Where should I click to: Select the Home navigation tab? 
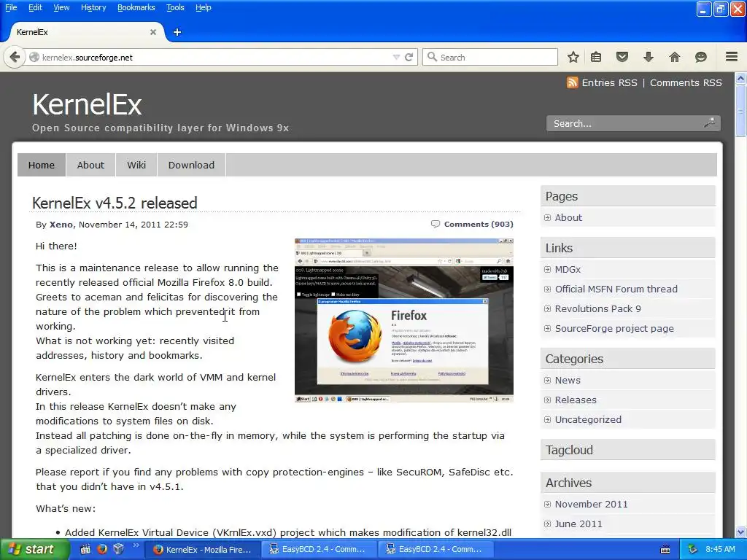tap(42, 165)
